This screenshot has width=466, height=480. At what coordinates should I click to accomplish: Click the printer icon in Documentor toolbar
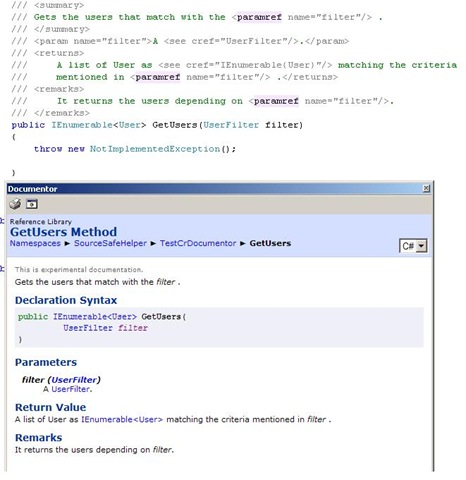point(15,204)
